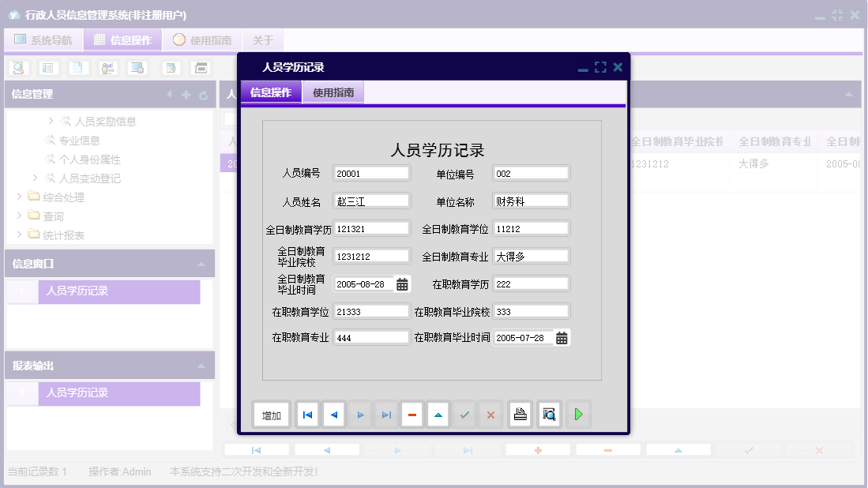Jump to the first record
This screenshot has height=488, width=868.
(x=306, y=414)
